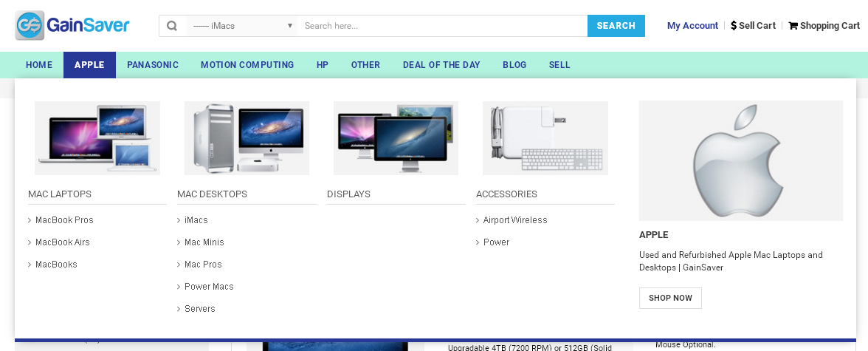
Task: Click the Sell Cart dollar icon
Action: click(734, 26)
